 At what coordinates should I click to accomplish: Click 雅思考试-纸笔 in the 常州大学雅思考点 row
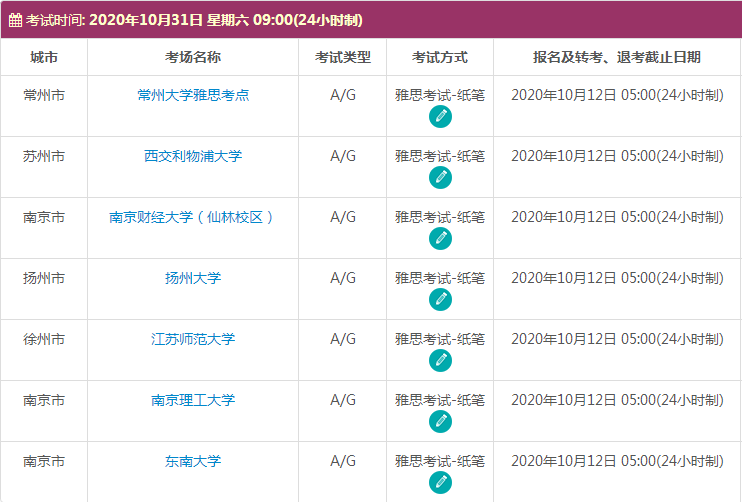pyautogui.click(x=440, y=95)
